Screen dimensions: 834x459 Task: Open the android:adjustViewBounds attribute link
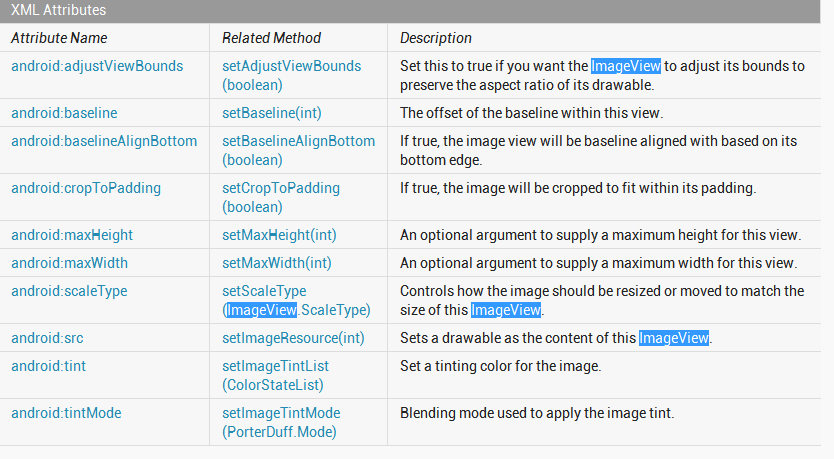[x=97, y=66]
